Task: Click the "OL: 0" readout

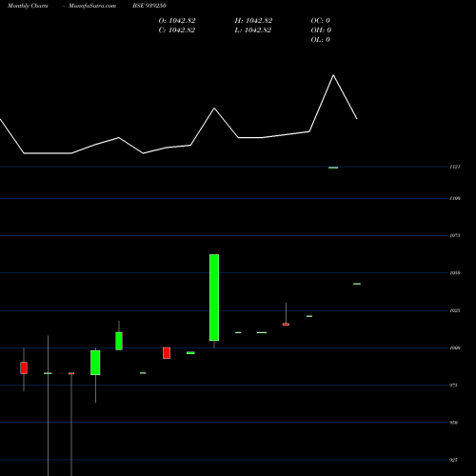Action: (x=321, y=40)
